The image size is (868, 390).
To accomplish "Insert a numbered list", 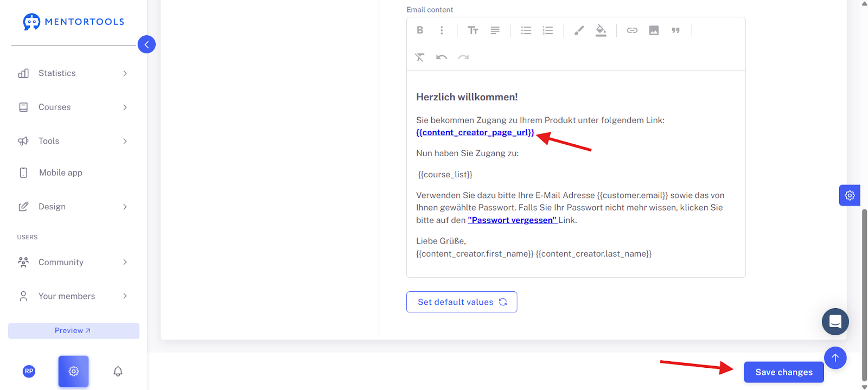I will pyautogui.click(x=548, y=30).
